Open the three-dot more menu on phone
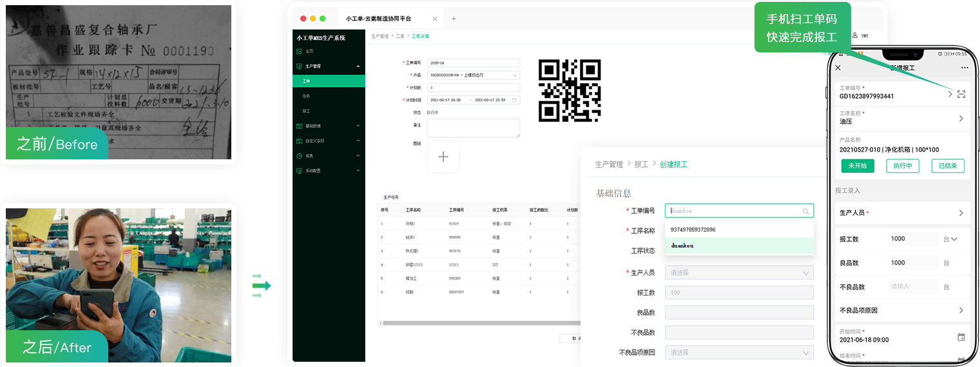The height and width of the screenshot is (367, 980). tap(965, 68)
